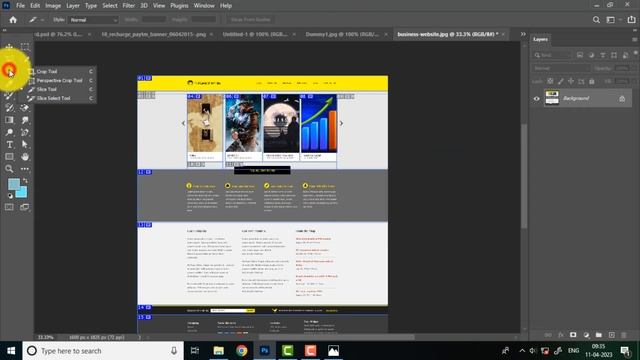Go to Photoshop Home screen
This screenshot has height=360, width=640.
coord(13,20)
